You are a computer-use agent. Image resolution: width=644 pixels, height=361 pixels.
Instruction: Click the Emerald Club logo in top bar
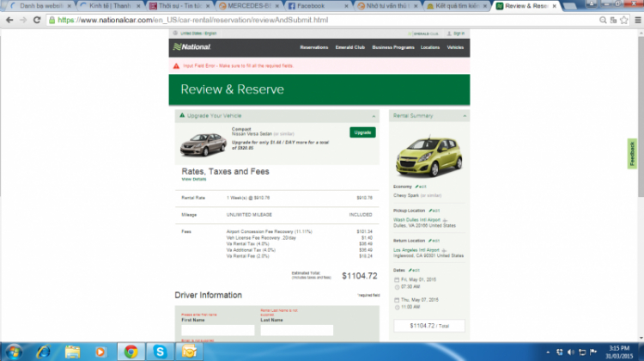pyautogui.click(x=422, y=34)
